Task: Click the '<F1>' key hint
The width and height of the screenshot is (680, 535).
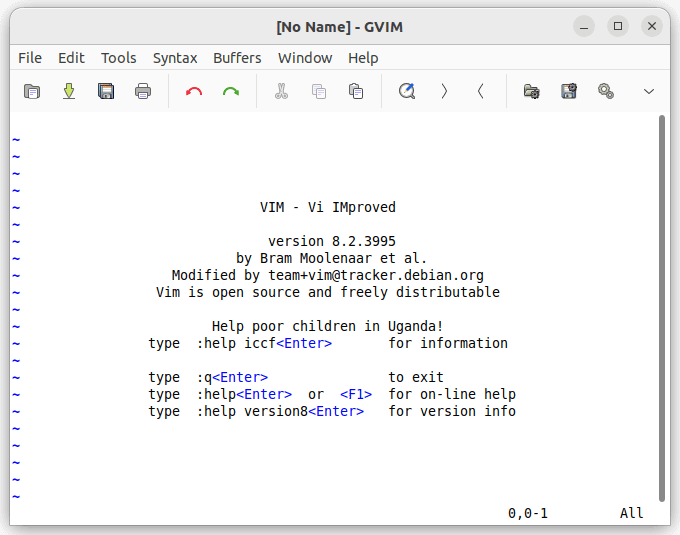Action: pos(356,394)
